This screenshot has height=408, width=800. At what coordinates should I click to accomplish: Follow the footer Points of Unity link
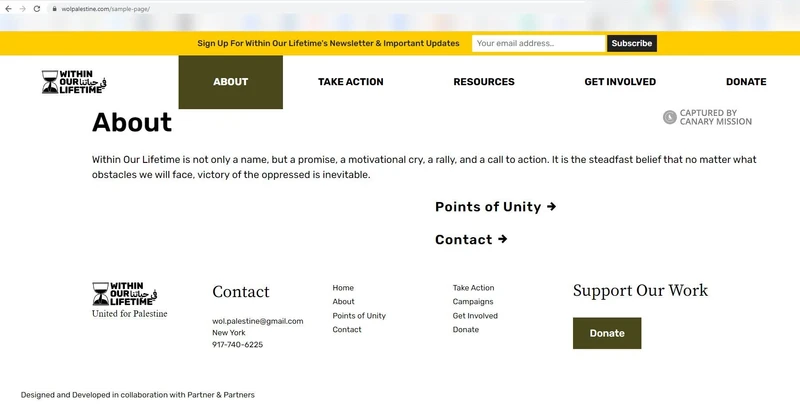[359, 316]
